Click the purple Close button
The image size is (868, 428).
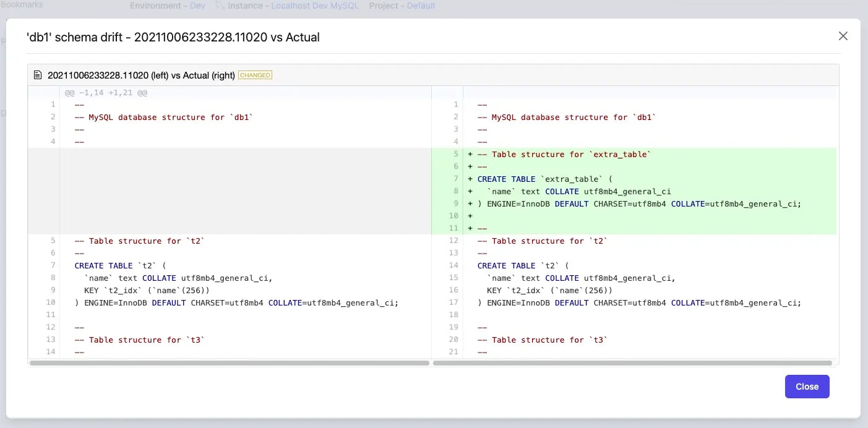coord(807,387)
